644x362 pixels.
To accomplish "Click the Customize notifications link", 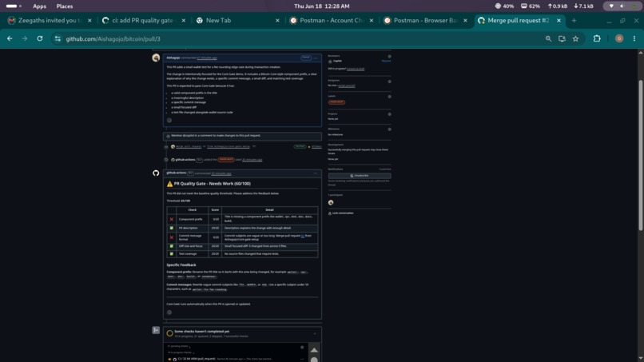I will point(385,169).
